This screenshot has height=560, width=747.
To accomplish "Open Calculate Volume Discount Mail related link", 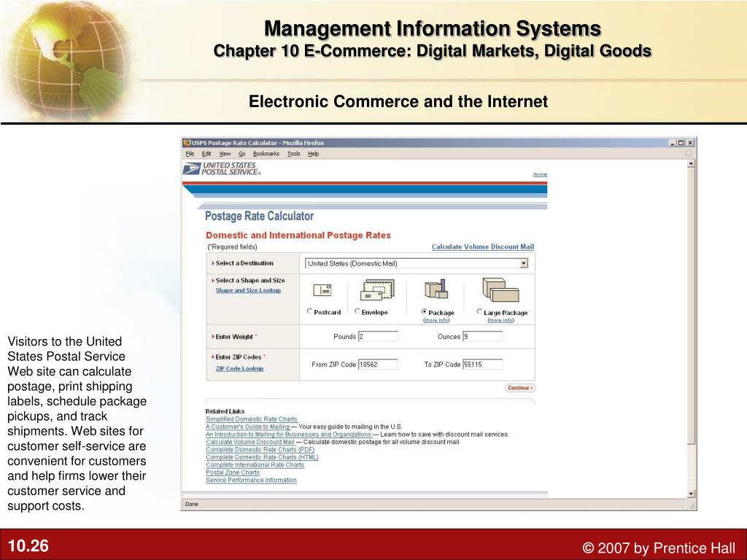I will 250,442.
